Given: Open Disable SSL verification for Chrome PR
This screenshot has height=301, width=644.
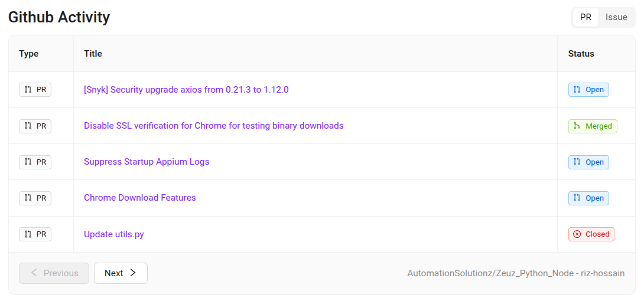Looking at the screenshot, I should click(213, 126).
